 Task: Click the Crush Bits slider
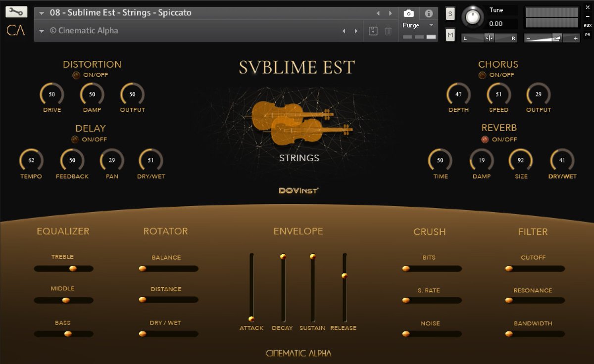432,269
